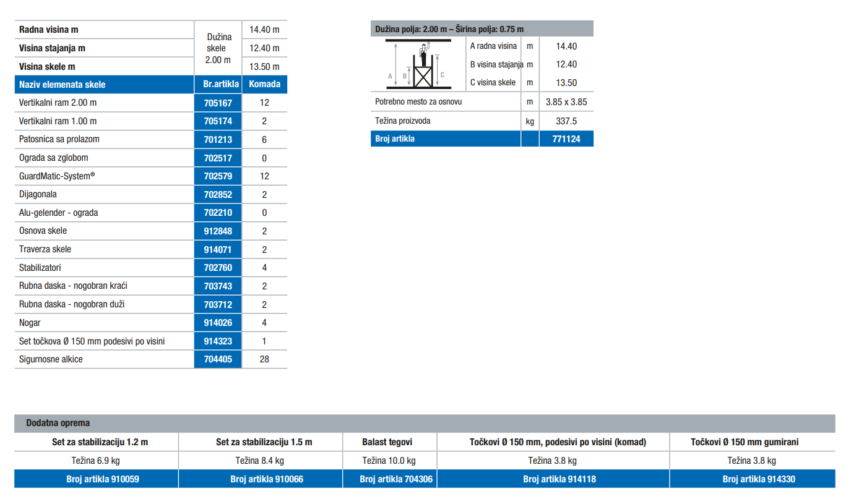Screen dimensions: 851x504
Task: Click article number 705167 for Vertikalni ram
Action: (x=217, y=103)
